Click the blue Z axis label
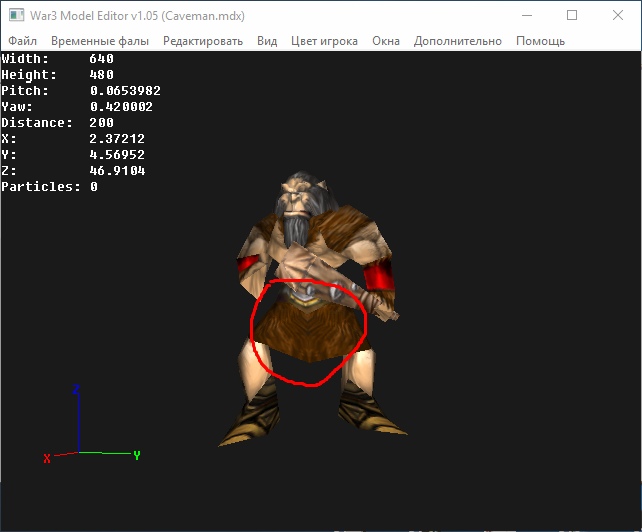 (76, 389)
